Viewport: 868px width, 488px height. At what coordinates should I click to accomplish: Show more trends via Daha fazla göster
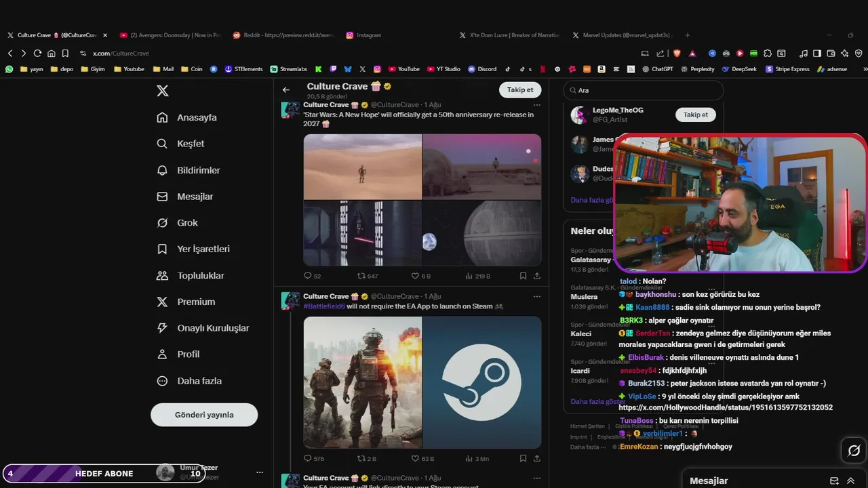[x=598, y=401]
